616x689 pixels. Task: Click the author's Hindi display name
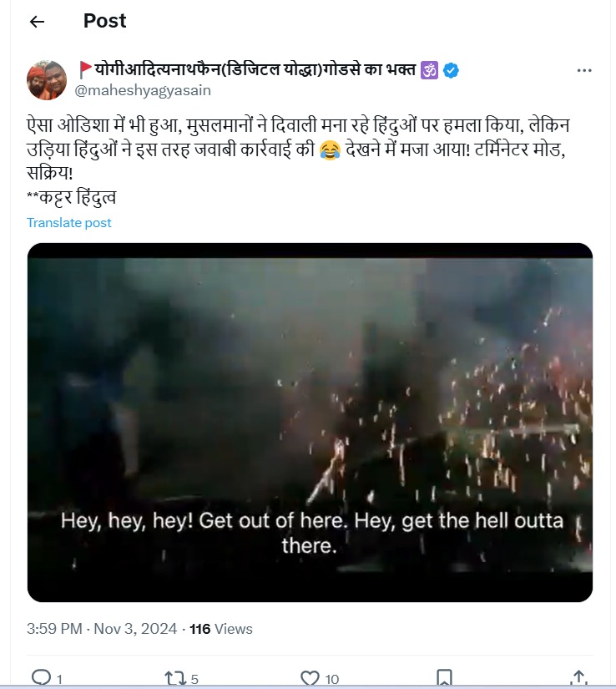(x=250, y=70)
